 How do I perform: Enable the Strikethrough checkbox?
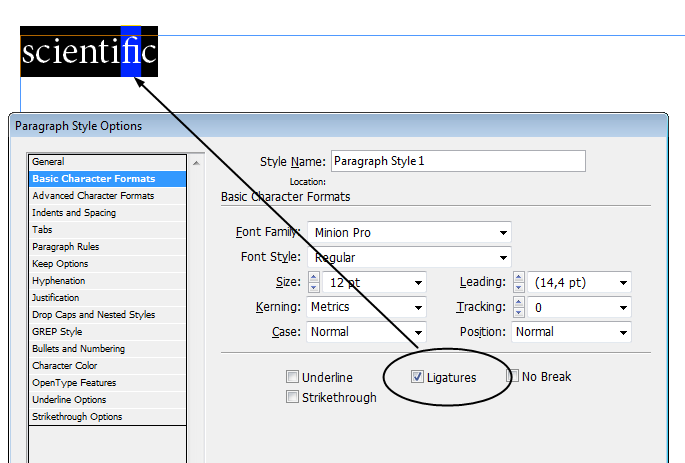point(292,397)
